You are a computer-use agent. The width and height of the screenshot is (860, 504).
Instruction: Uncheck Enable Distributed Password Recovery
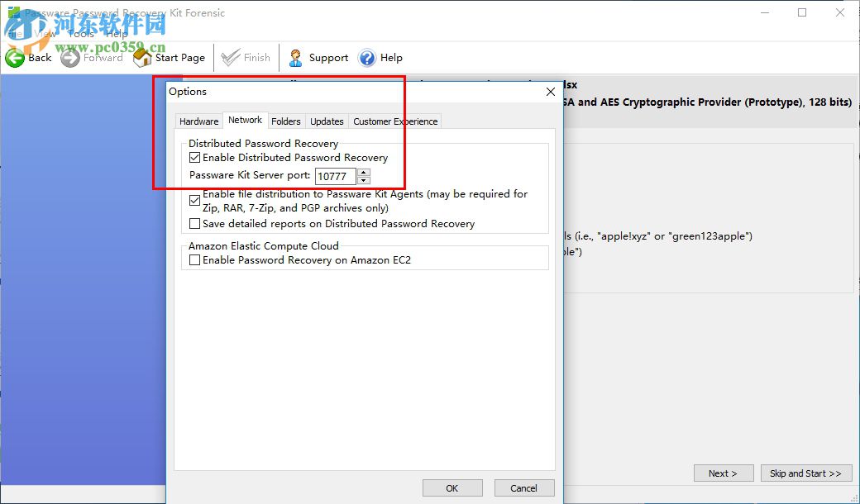pos(194,158)
